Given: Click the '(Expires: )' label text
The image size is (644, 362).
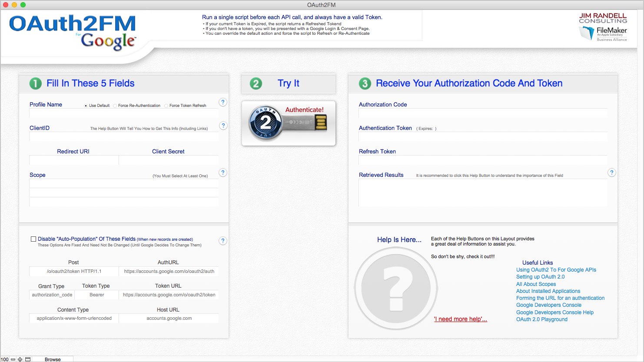Looking at the screenshot, I should [426, 129].
